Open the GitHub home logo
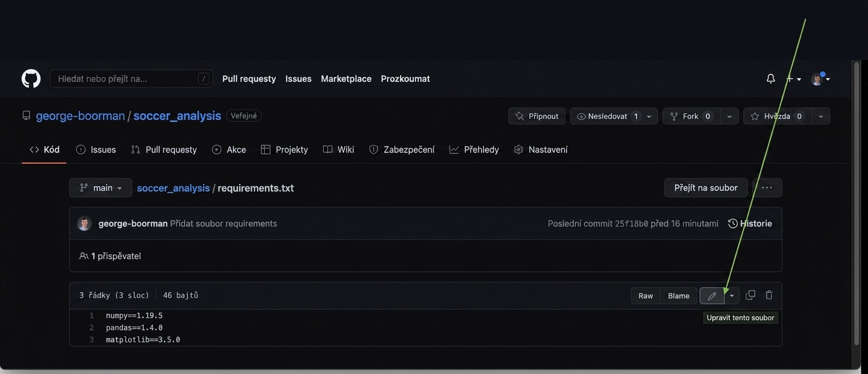Screen dimensions: 868x374 click(x=31, y=78)
